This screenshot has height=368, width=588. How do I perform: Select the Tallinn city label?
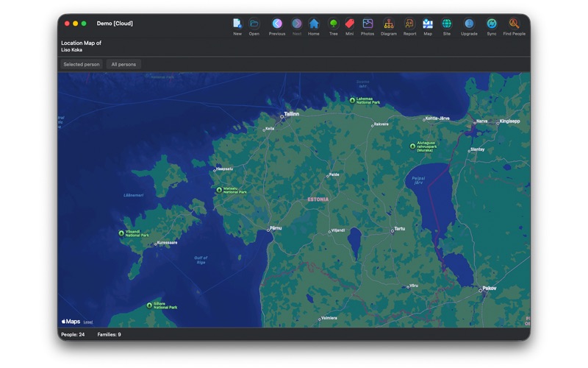click(291, 114)
